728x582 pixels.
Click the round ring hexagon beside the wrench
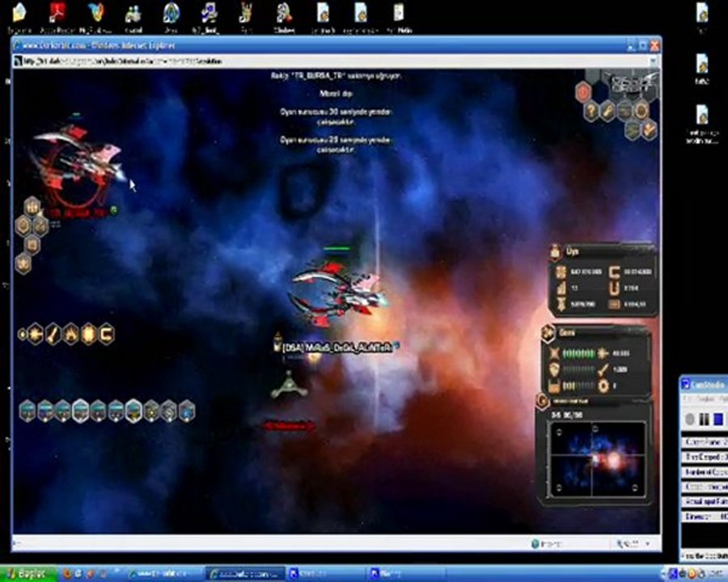(x=641, y=112)
